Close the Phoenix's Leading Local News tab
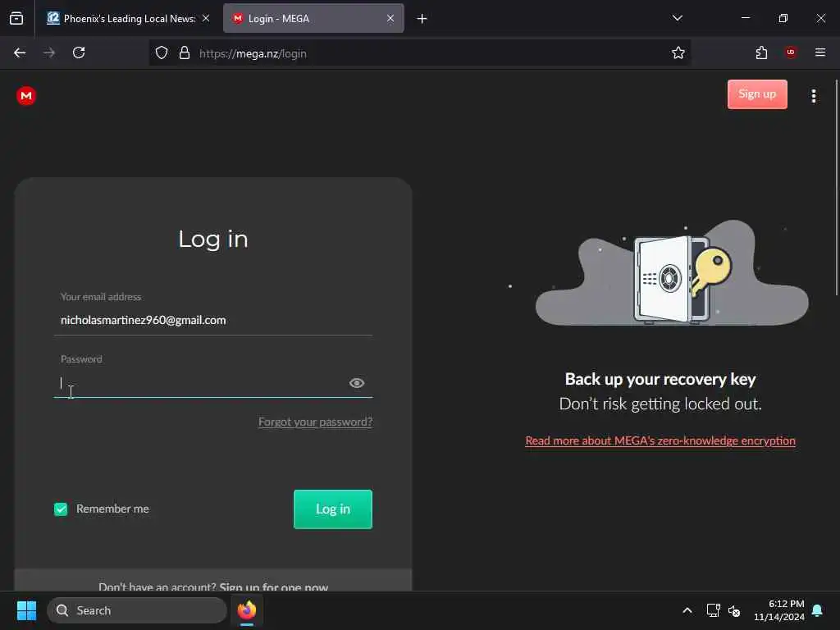Image resolution: width=840 pixels, height=630 pixels. click(x=206, y=18)
